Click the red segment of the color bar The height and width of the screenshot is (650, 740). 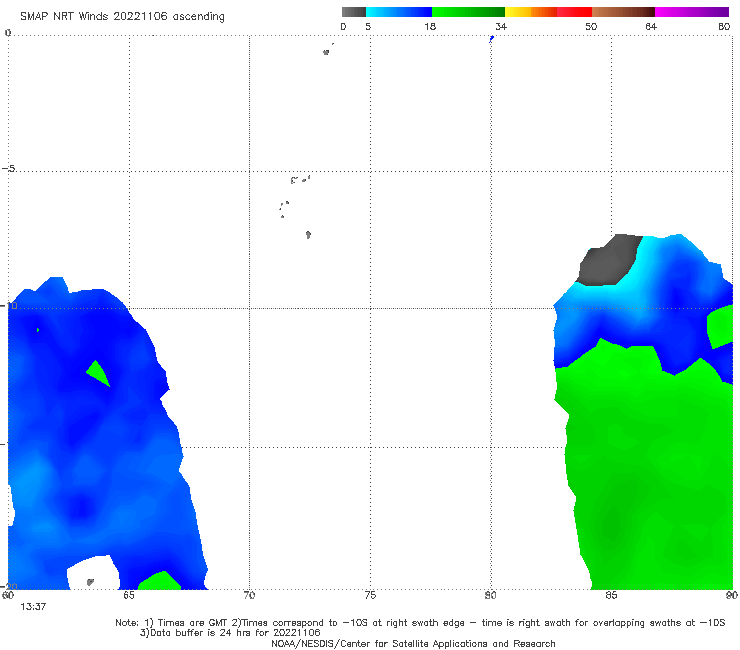coord(574,12)
